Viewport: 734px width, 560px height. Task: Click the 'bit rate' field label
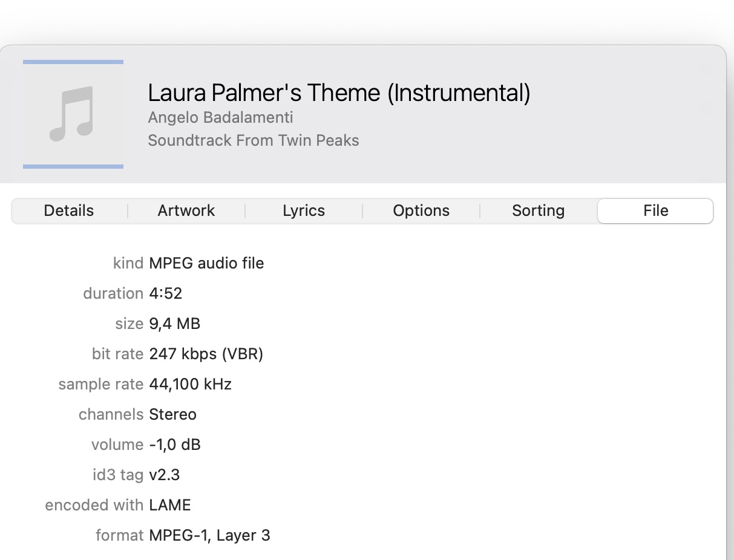click(118, 354)
